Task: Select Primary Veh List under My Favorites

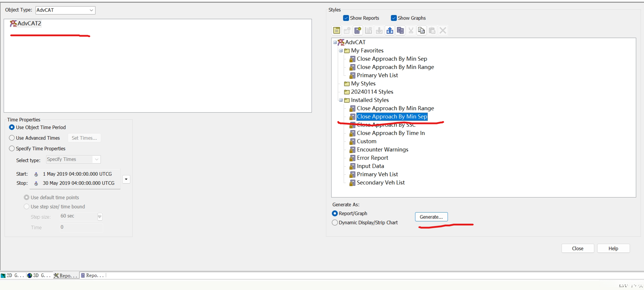Action: pyautogui.click(x=377, y=75)
